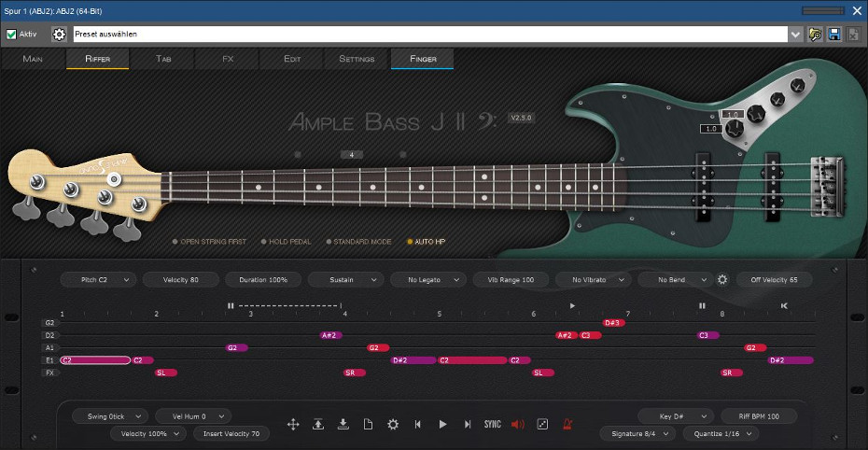Switch to the FX tab
The height and width of the screenshot is (450, 868).
pyautogui.click(x=228, y=59)
